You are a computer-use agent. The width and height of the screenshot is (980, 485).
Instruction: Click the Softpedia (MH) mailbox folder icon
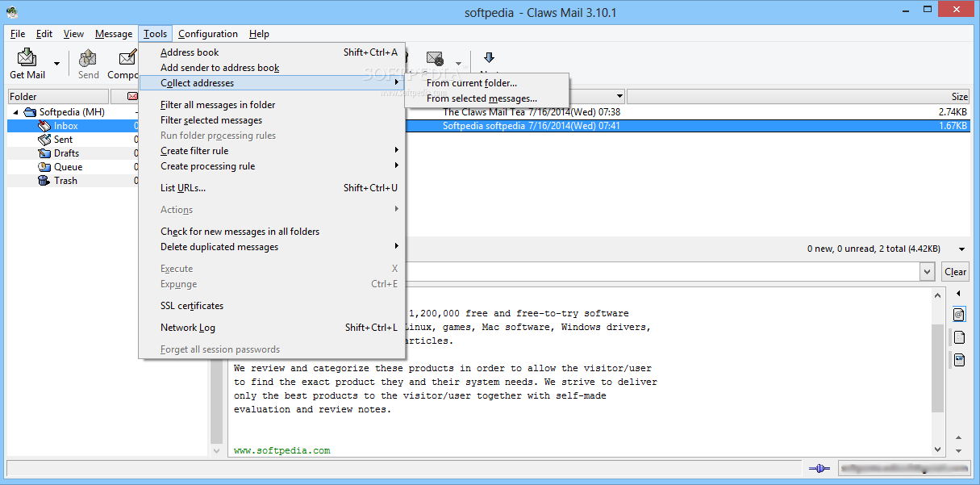tap(31, 112)
